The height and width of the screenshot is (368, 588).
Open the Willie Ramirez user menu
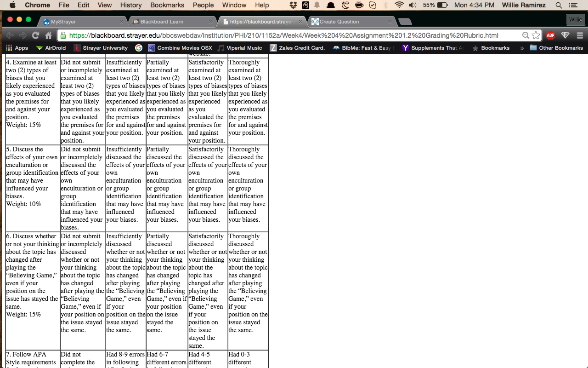point(524,5)
